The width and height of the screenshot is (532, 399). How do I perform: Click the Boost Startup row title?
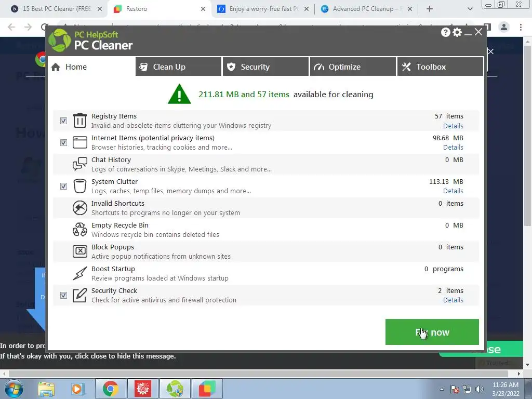point(113,269)
